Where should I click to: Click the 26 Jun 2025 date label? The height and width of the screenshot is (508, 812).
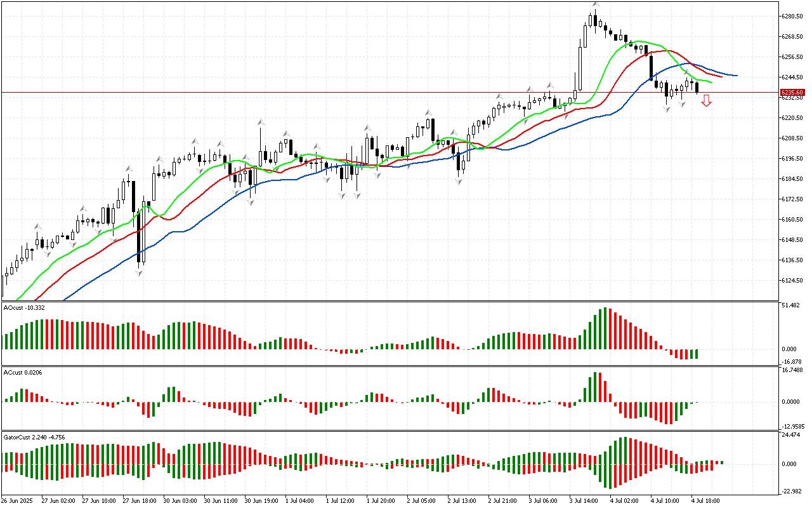18,500
